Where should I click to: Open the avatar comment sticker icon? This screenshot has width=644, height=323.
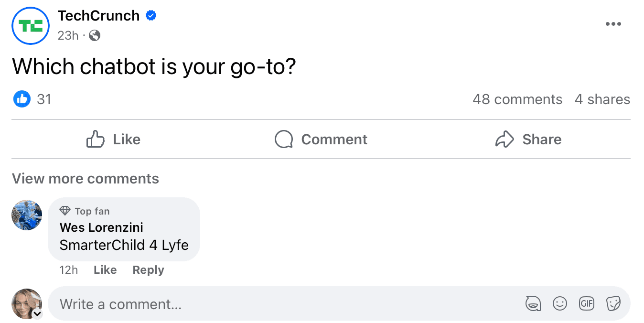point(533,303)
